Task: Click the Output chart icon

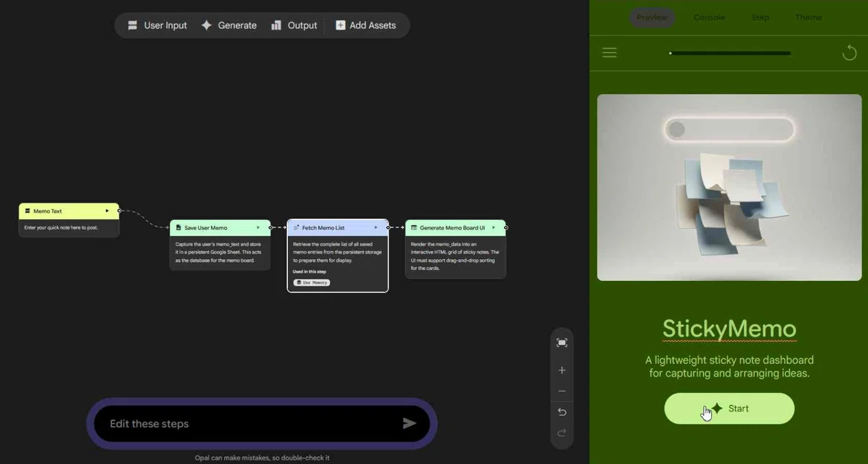Action: click(276, 25)
